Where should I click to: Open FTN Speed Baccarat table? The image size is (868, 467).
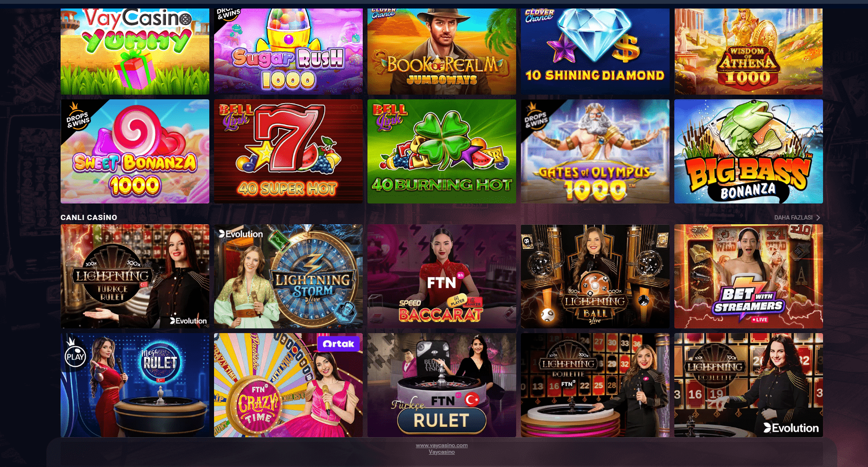[x=441, y=276]
